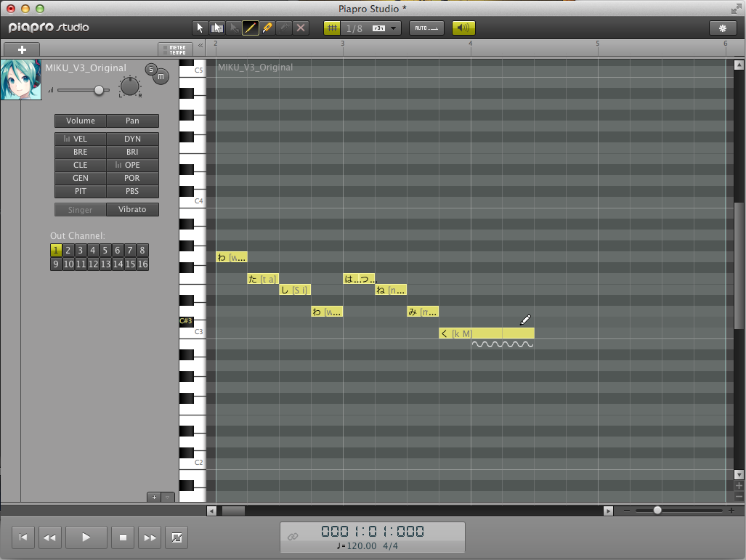The height and width of the screenshot is (560, 746).
Task: Activate the pencil draw tool
Action: point(251,28)
